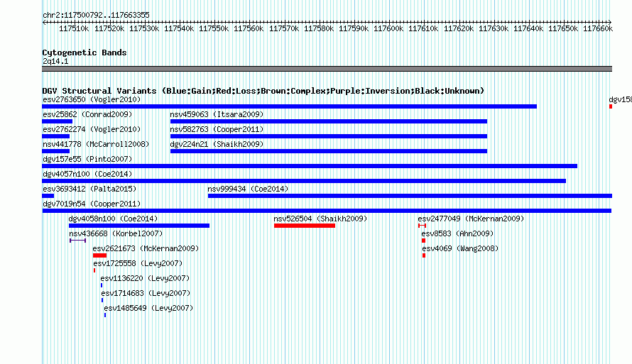
Task: Select the blue bar under nsv999434
Action: point(410,196)
